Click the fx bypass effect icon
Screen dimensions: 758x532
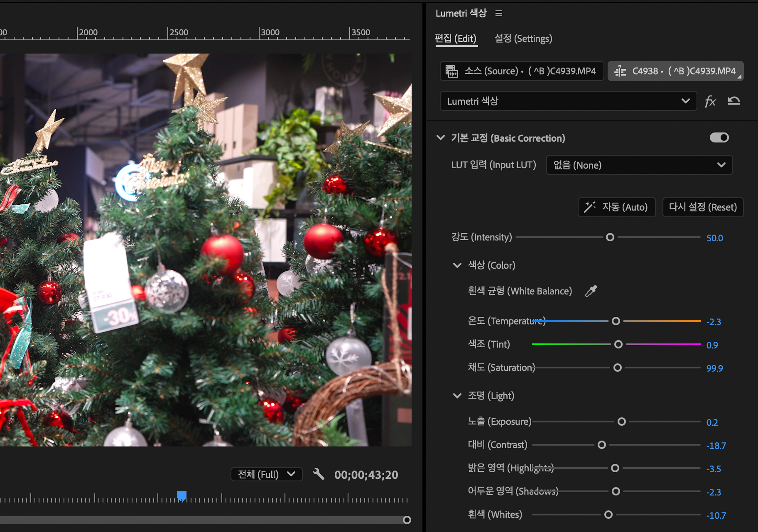click(x=710, y=101)
